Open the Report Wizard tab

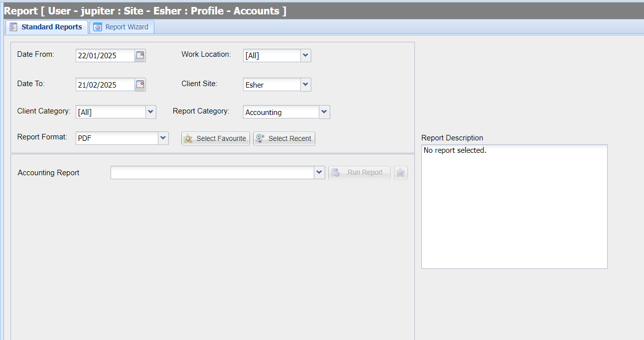coord(121,27)
